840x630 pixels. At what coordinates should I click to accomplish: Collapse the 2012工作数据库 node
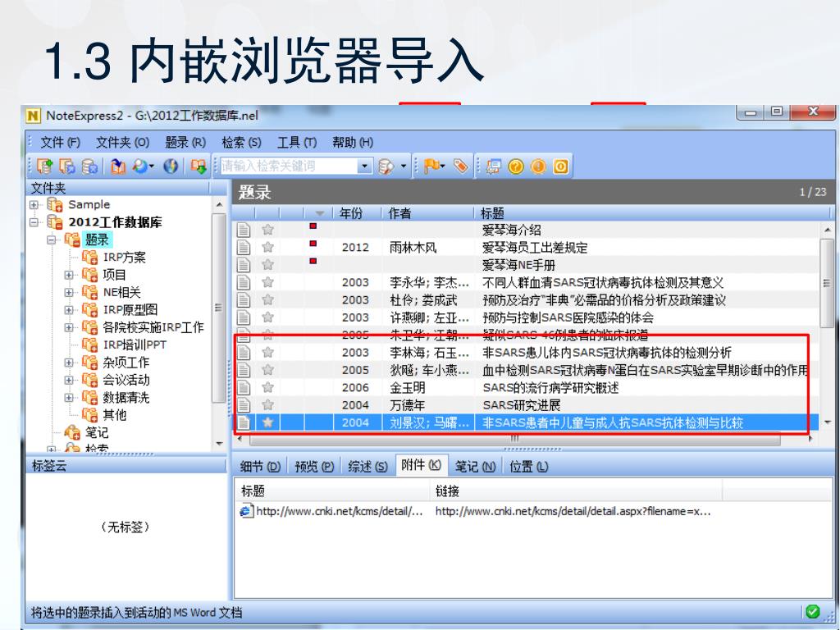pos(34,221)
